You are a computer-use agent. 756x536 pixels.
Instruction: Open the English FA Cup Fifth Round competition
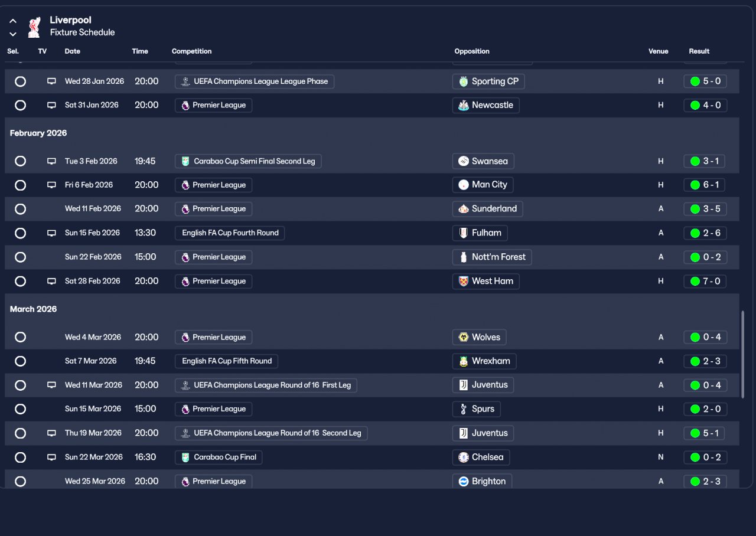point(226,361)
